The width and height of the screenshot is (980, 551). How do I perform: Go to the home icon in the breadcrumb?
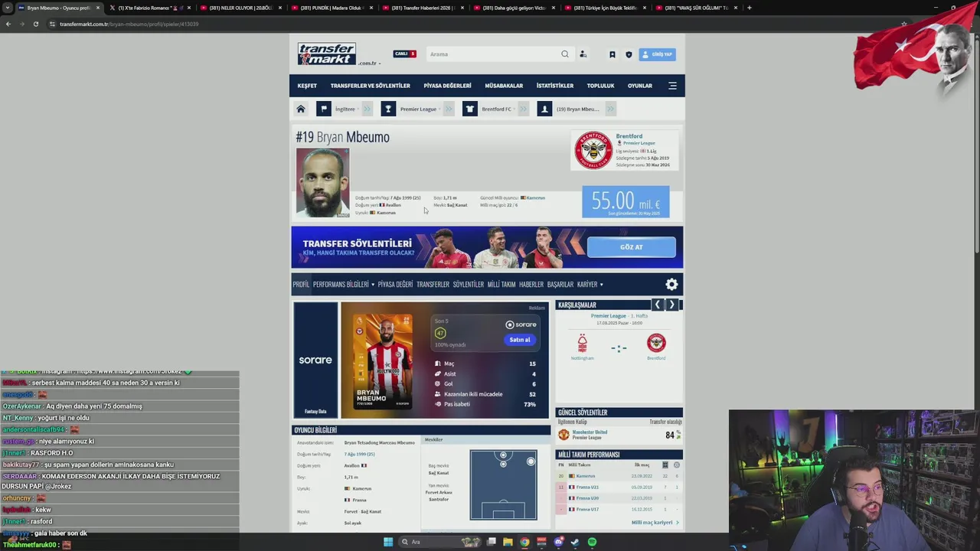coord(301,109)
